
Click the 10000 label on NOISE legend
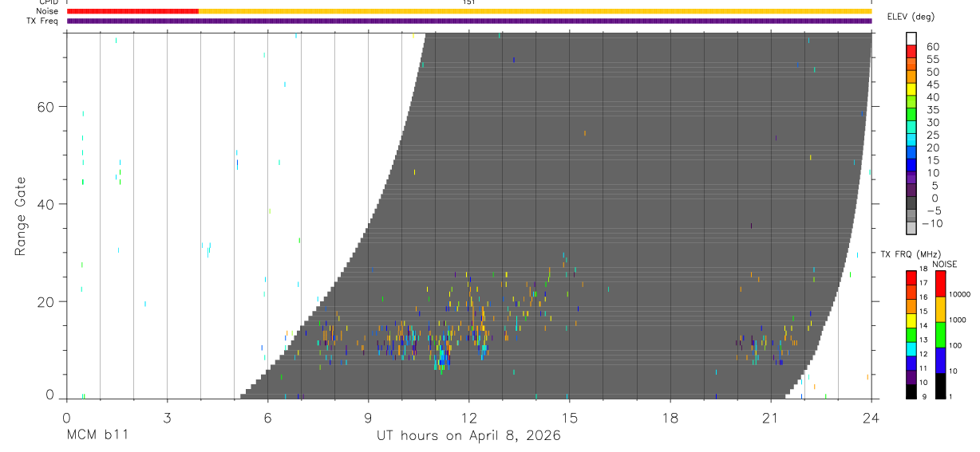click(x=960, y=295)
